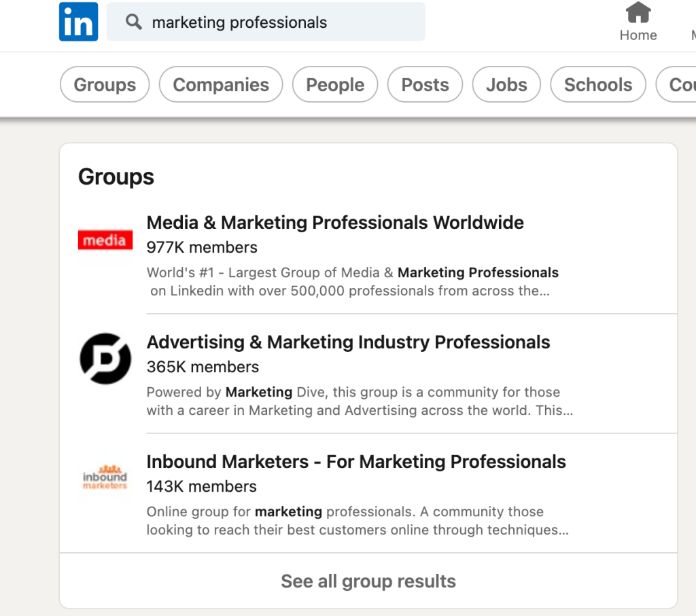The width and height of the screenshot is (696, 616).
Task: Choose the Schools filter pill
Action: pyautogui.click(x=598, y=85)
